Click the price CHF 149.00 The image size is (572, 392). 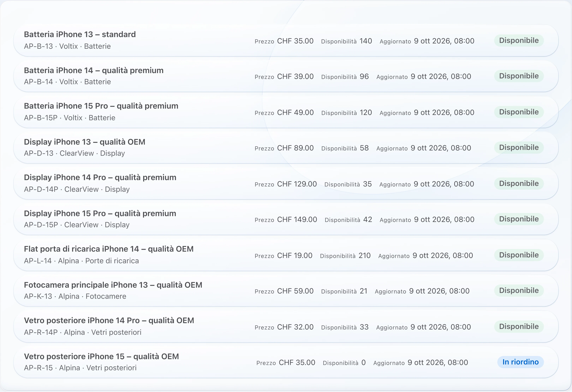click(297, 219)
